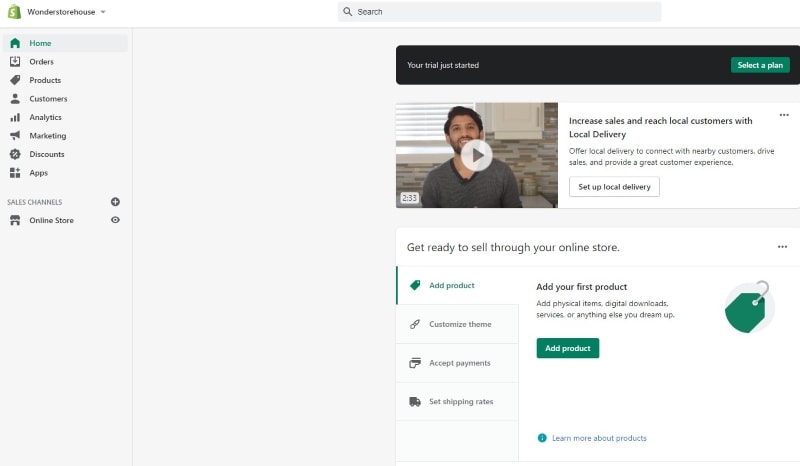Click the green Add product button
800x466 pixels.
567,348
